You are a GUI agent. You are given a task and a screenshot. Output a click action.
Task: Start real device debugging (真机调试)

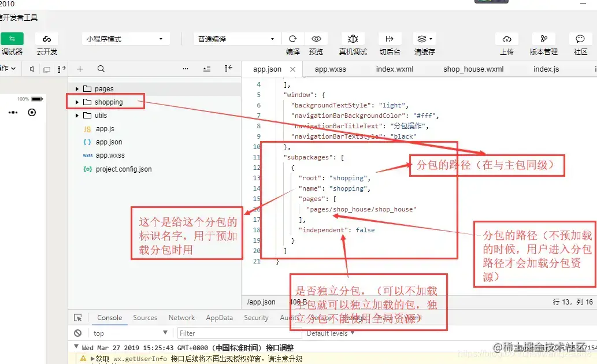353,39
